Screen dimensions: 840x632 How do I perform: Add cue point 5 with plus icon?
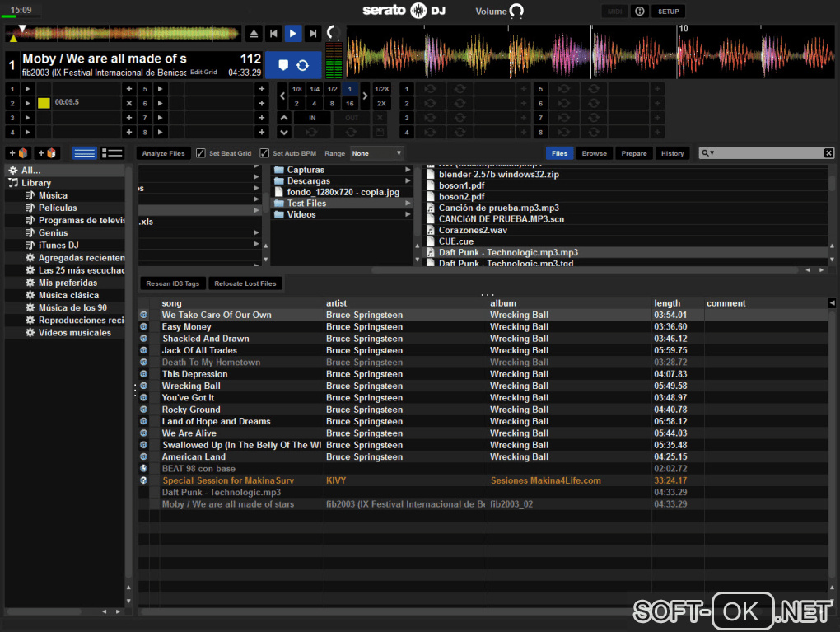click(x=261, y=88)
